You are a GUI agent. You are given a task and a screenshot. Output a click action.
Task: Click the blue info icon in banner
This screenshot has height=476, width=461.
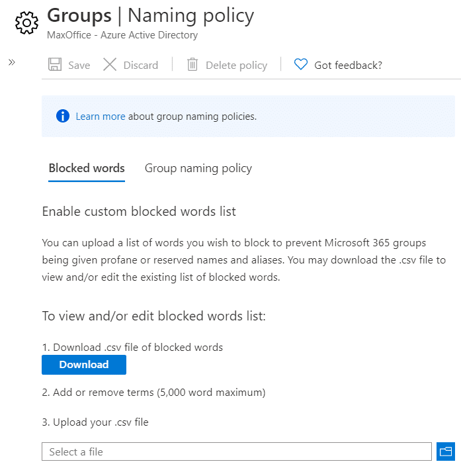[x=63, y=116]
